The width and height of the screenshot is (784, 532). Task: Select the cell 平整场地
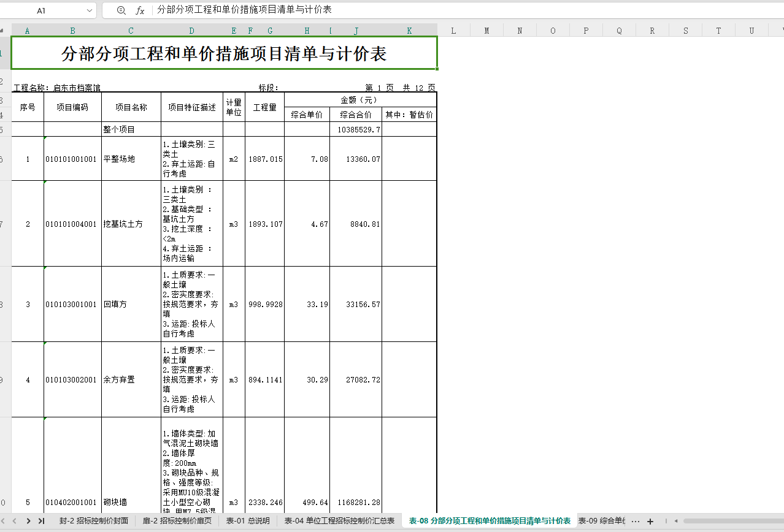131,159
